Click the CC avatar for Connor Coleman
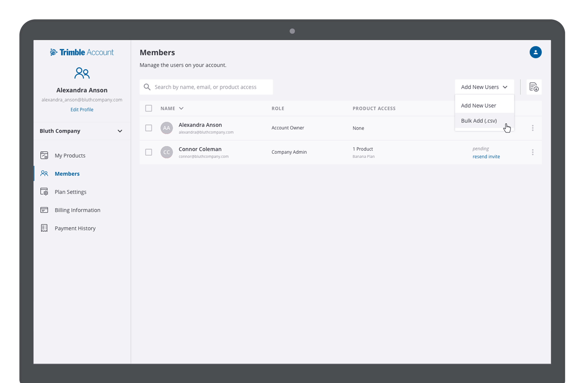 coord(167,152)
